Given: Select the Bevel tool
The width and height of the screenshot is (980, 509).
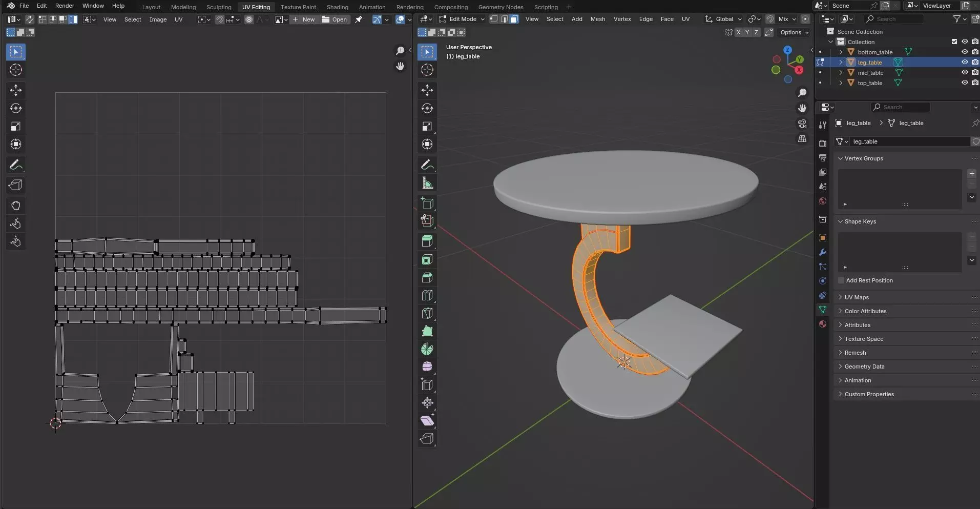Looking at the screenshot, I should point(427,277).
